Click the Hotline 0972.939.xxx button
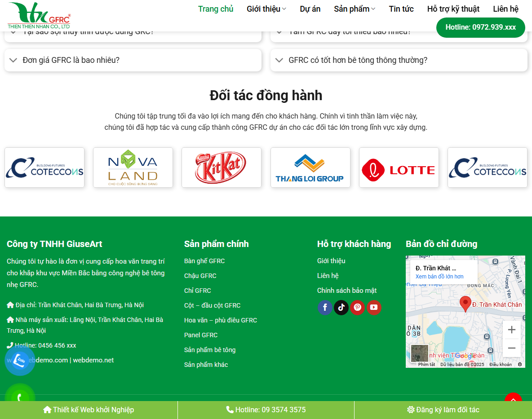The width and height of the screenshot is (532, 419). (x=480, y=27)
